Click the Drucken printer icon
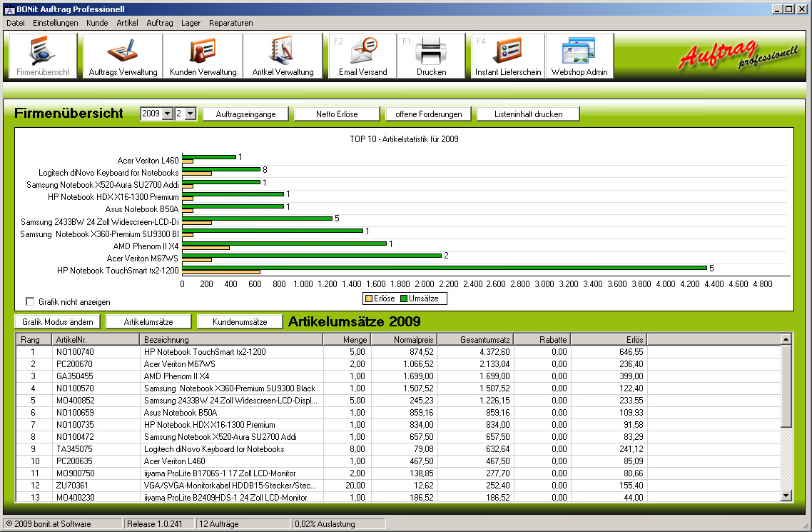812x532 pixels. [x=431, y=56]
